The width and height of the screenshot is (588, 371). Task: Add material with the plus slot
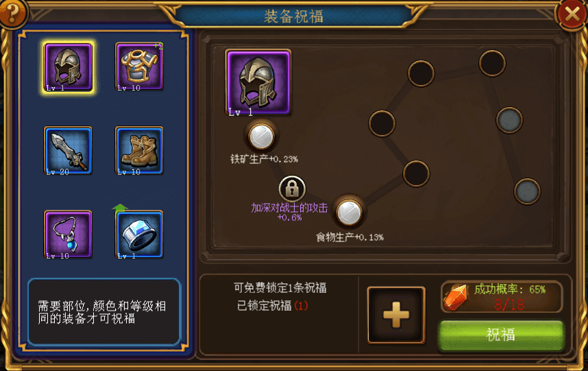point(396,315)
